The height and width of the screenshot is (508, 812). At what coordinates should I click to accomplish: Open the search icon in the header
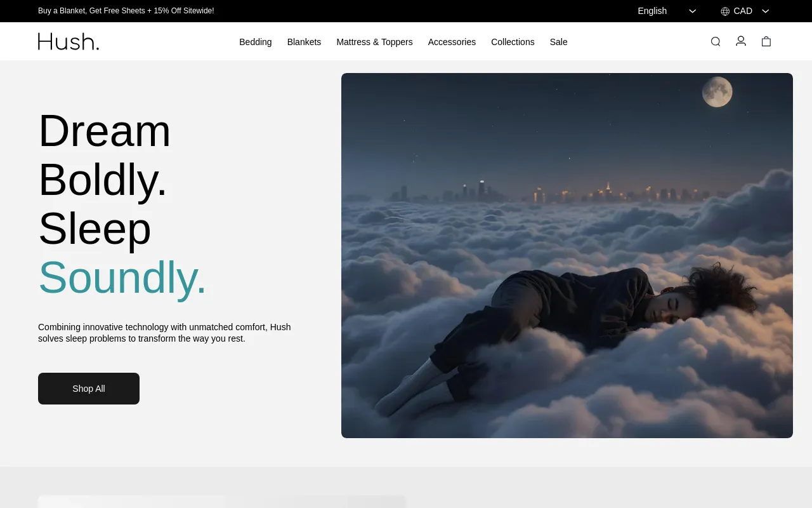point(716,42)
